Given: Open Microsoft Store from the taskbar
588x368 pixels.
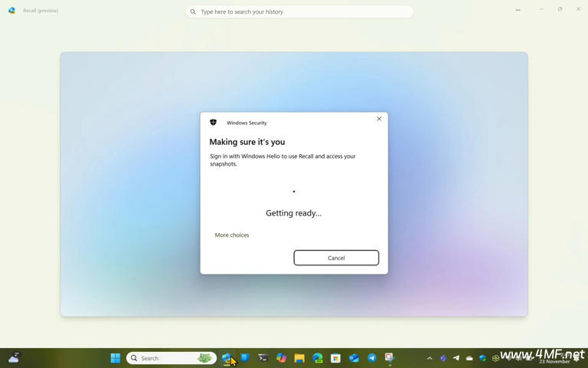Looking at the screenshot, I should (335, 358).
